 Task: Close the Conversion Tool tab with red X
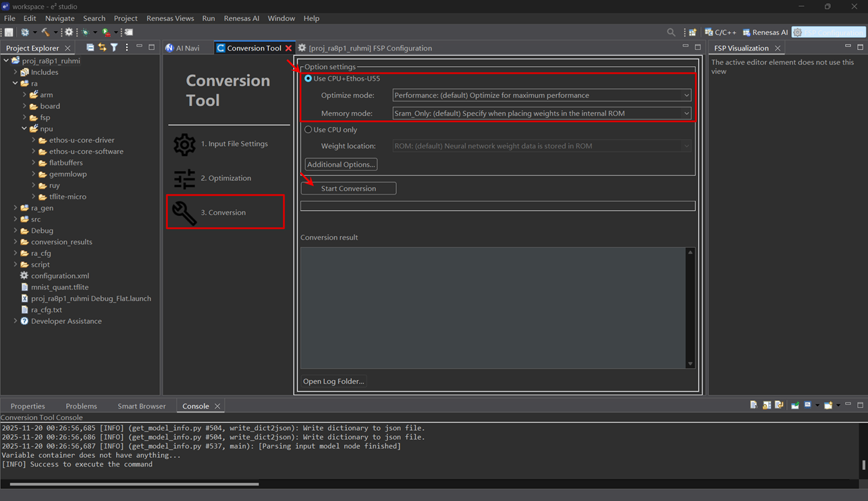click(x=289, y=48)
